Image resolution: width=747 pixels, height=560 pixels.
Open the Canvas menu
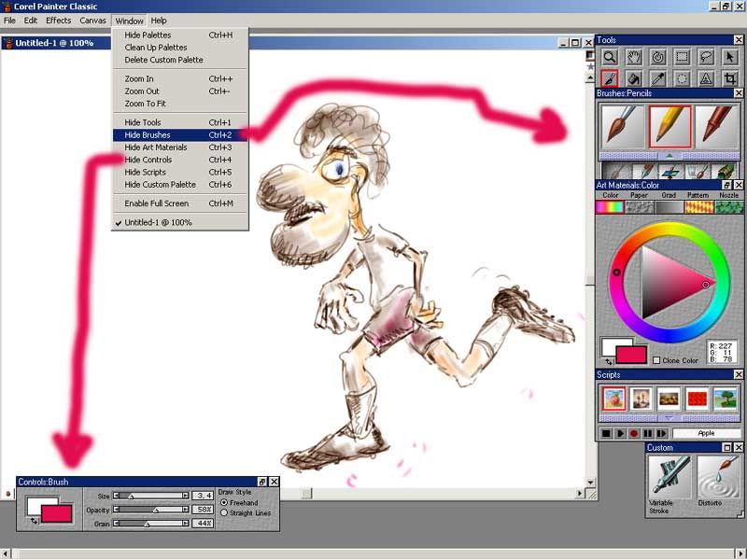[x=92, y=21]
